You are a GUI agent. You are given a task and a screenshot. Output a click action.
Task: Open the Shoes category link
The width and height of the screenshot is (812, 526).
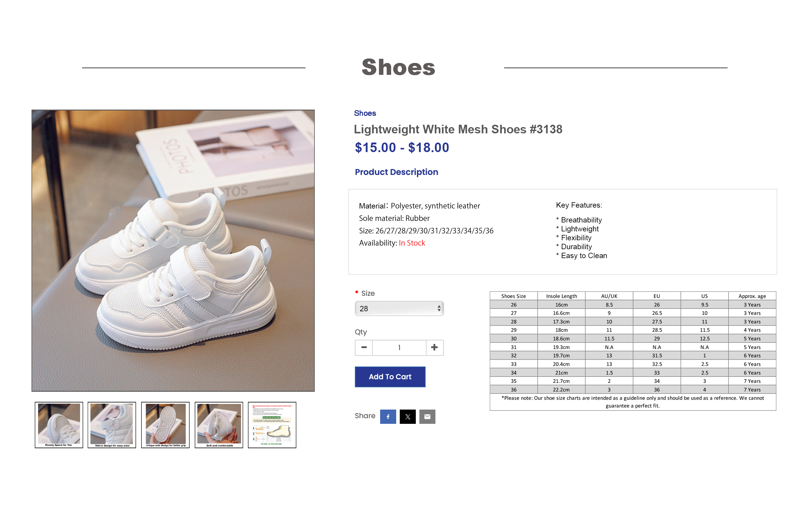[x=365, y=113]
